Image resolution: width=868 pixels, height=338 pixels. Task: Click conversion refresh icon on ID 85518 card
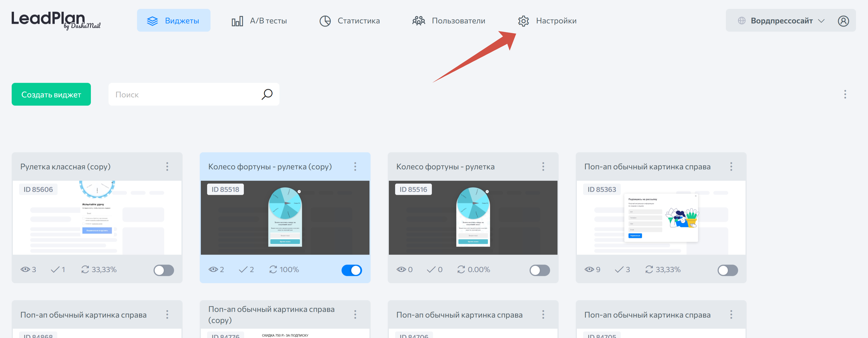coord(273,270)
